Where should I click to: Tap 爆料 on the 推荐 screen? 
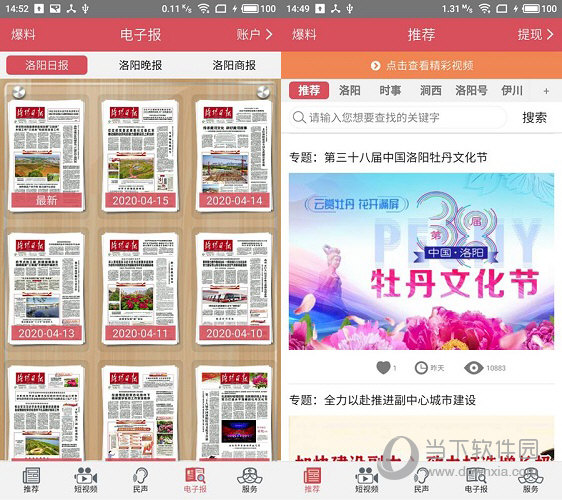tap(304, 35)
